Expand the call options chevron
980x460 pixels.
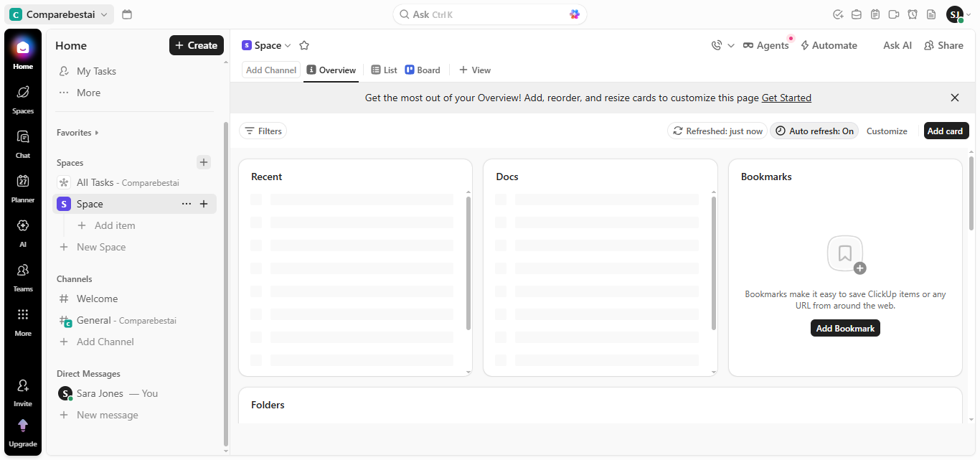coord(731,45)
